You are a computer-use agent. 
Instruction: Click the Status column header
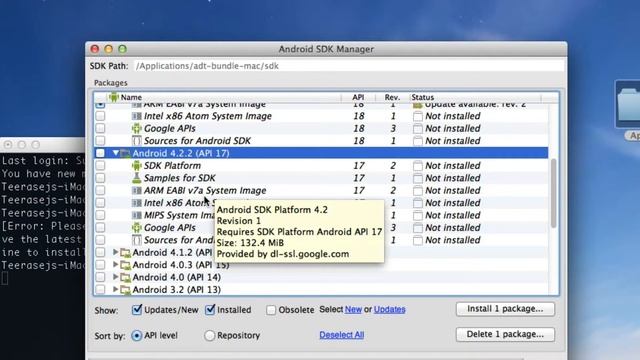pyautogui.click(x=476, y=97)
